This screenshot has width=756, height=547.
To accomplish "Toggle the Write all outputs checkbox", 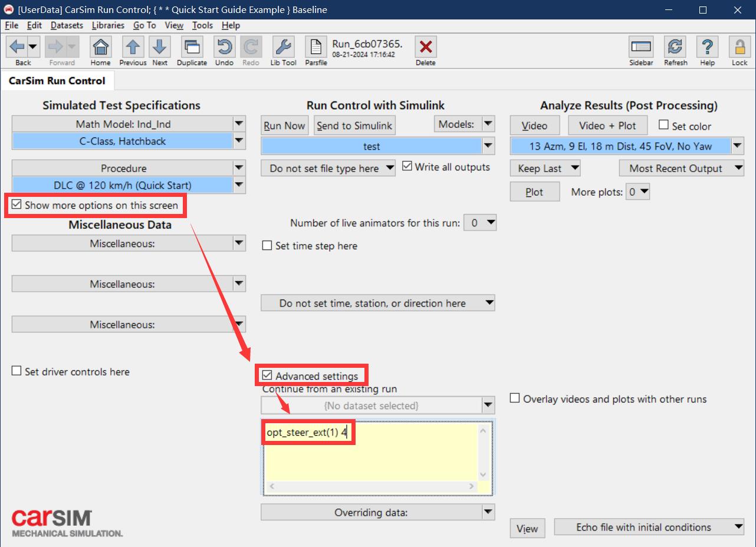I will point(407,166).
